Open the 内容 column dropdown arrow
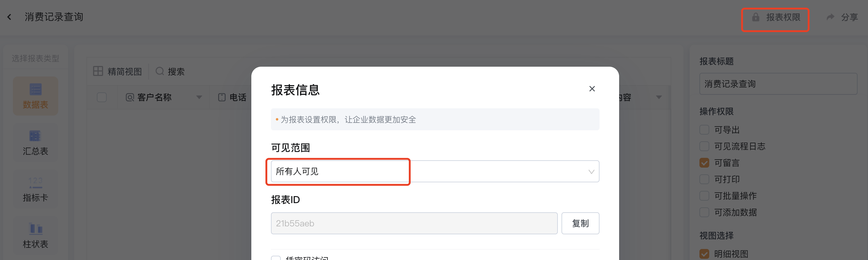The image size is (868, 260). point(659,98)
